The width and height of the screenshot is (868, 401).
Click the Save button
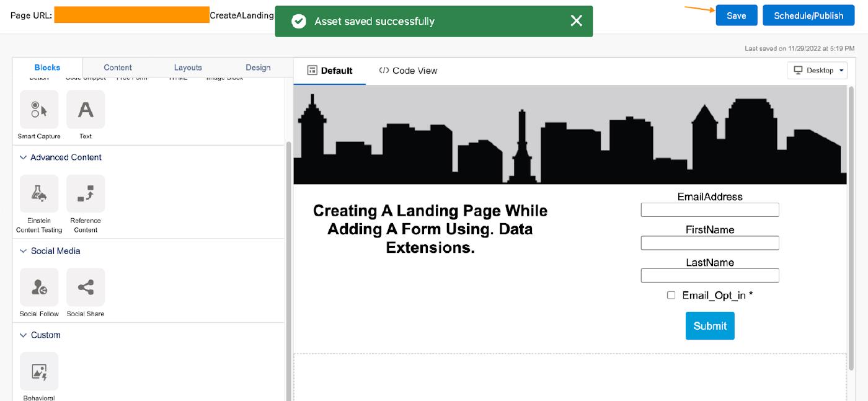click(x=736, y=15)
